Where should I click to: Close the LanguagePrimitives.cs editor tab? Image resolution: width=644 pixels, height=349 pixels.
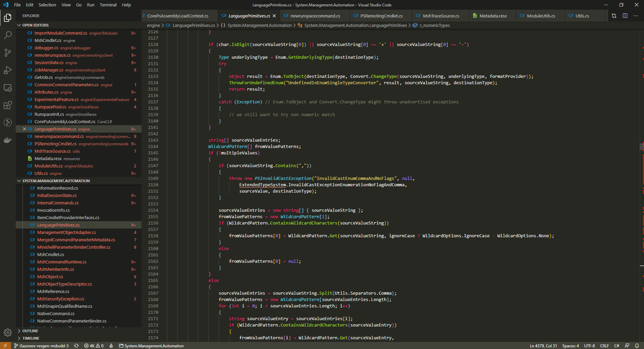[x=274, y=16]
